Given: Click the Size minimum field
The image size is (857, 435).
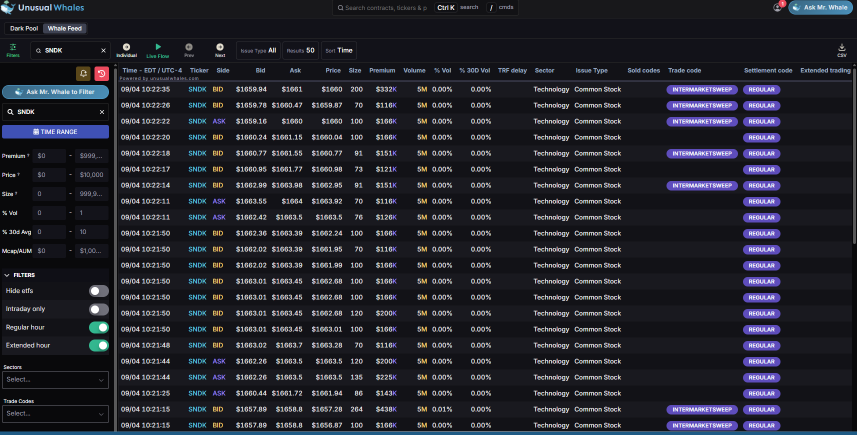Looking at the screenshot, I should click(x=49, y=193).
